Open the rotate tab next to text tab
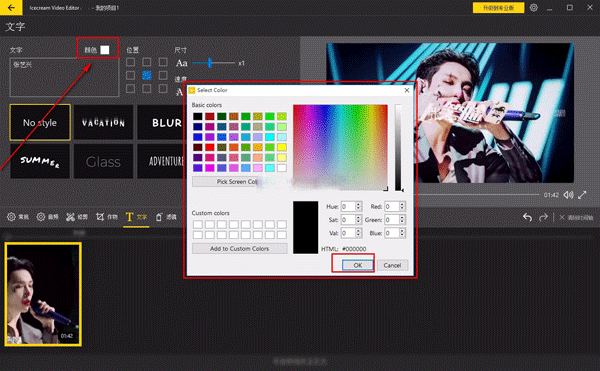Image resolution: width=600 pixels, height=371 pixels. click(x=166, y=217)
